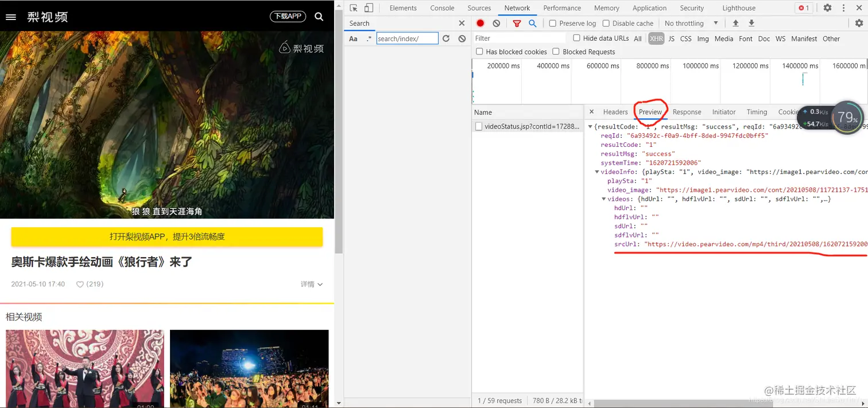Viewport: 868px width, 408px height.
Task: Switch to the Lighthouse tab
Action: pyautogui.click(x=739, y=8)
